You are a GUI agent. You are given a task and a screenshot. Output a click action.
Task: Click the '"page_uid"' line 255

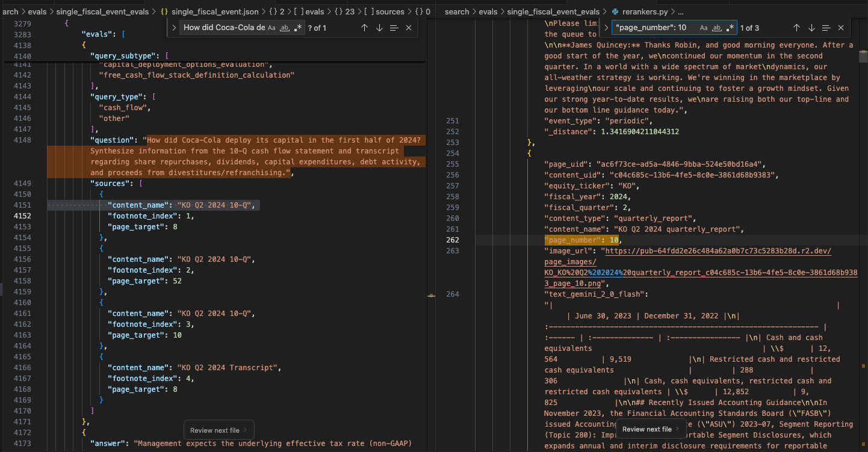coord(654,164)
